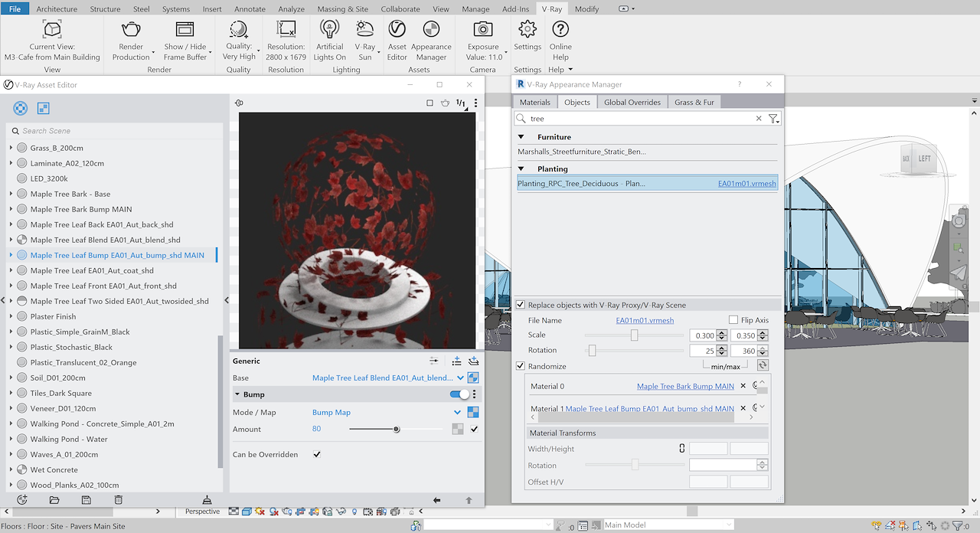This screenshot has height=533, width=980.
Task: Open the Appearance Manager ribbon icon
Action: (431, 29)
